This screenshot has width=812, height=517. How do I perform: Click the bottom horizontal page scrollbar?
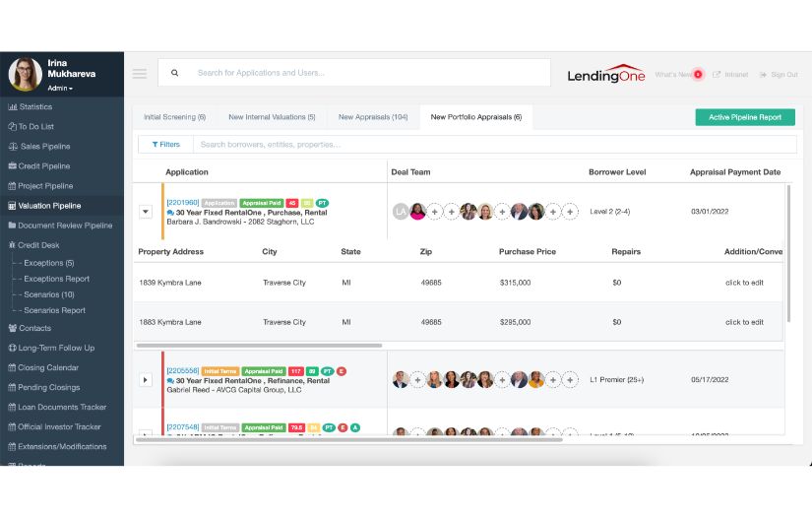pyautogui.click(x=348, y=440)
